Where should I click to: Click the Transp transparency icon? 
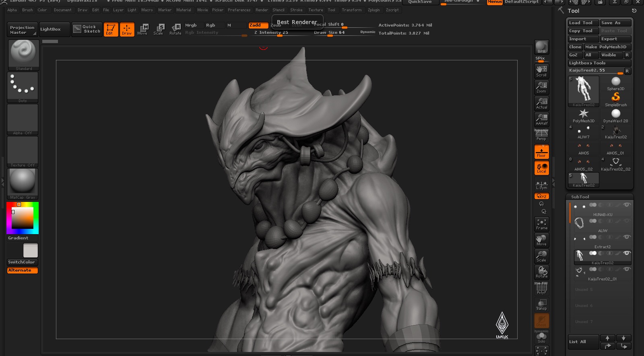[x=541, y=305]
